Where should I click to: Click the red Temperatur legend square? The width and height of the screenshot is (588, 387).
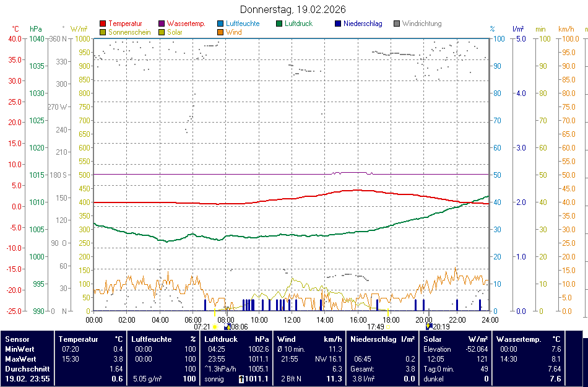click(x=103, y=24)
